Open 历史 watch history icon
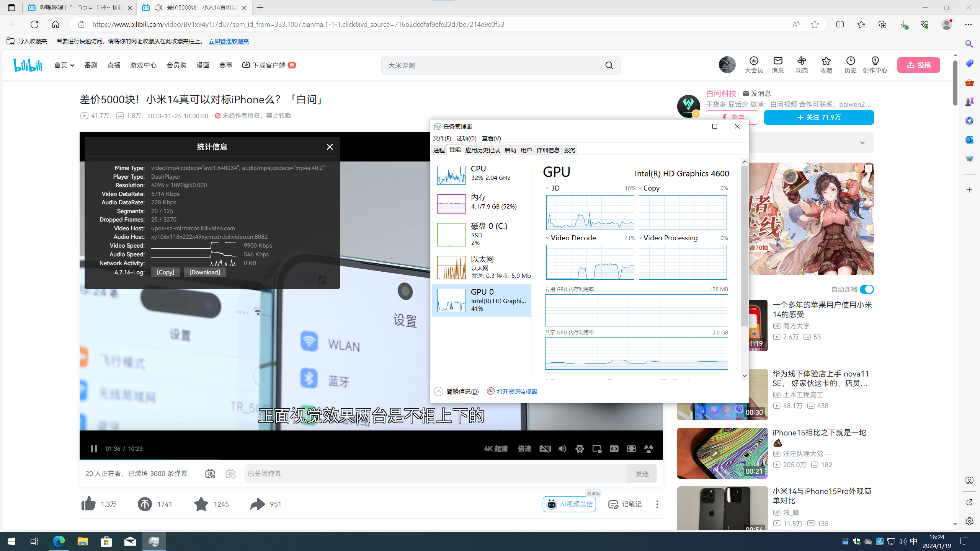Viewport: 980px width, 551px height. coord(851,65)
